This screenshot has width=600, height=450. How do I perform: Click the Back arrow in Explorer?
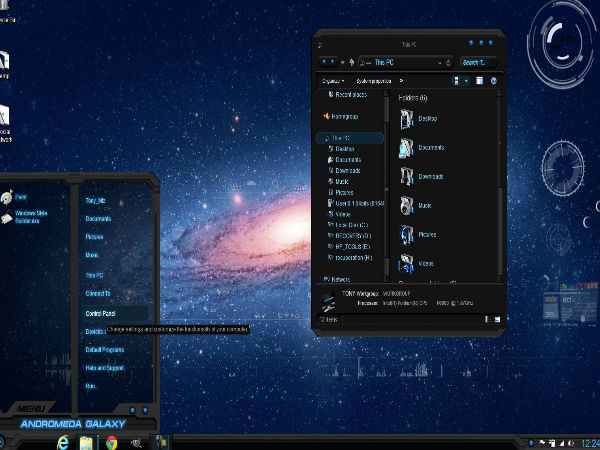point(324,62)
